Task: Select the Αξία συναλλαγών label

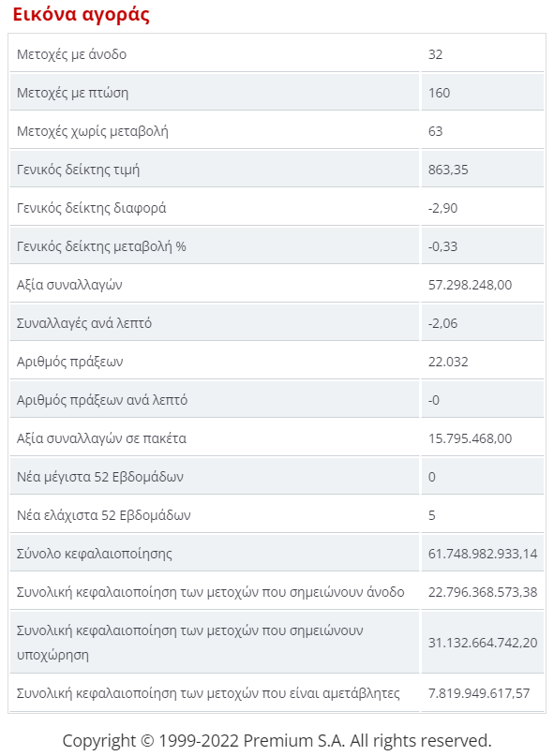Action: click(69, 285)
